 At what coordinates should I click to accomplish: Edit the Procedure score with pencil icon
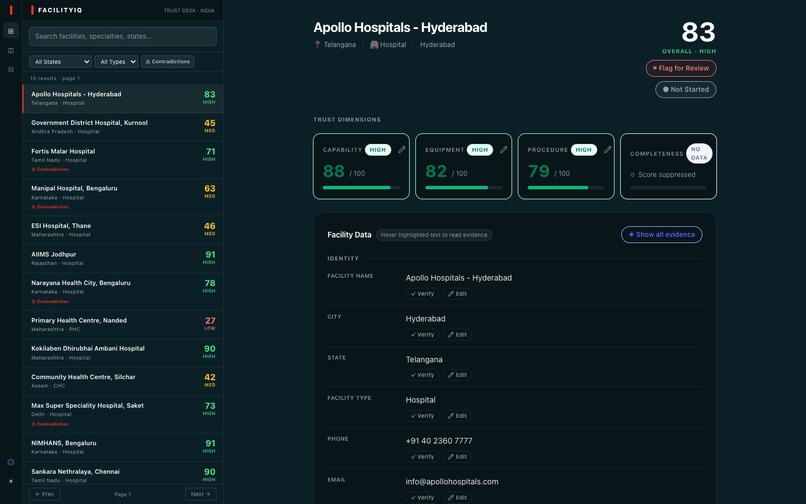click(x=608, y=150)
